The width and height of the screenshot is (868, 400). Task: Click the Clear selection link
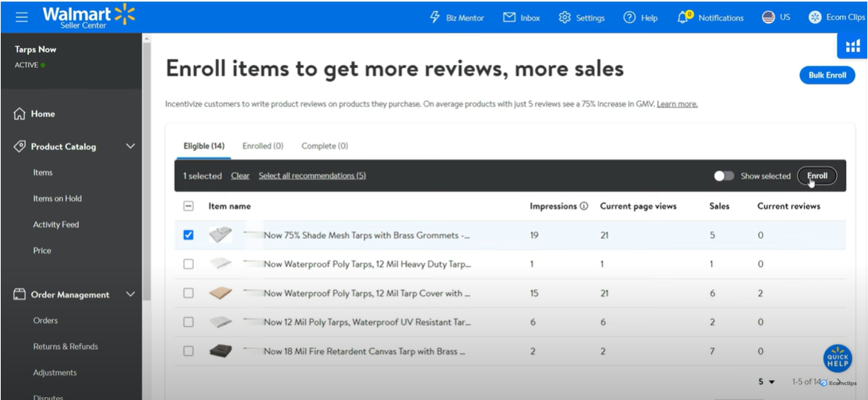pos(240,176)
